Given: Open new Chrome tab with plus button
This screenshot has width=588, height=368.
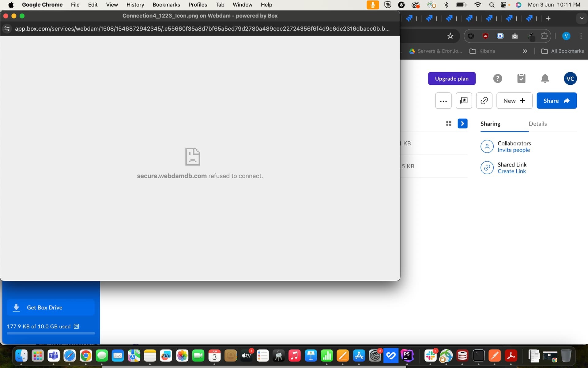Looking at the screenshot, I should pos(548,19).
